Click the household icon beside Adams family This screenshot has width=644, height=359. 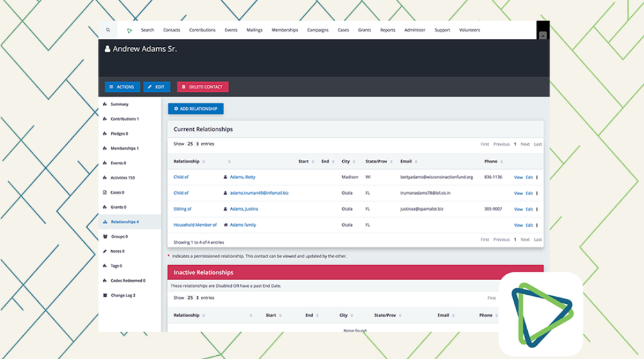(x=225, y=225)
